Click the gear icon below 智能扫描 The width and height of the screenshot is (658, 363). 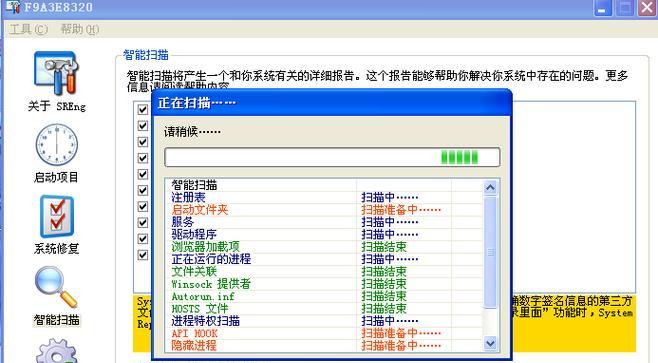pyautogui.click(x=57, y=351)
